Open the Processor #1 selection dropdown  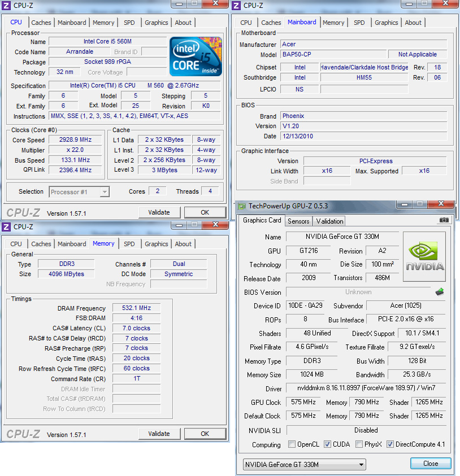pos(79,192)
